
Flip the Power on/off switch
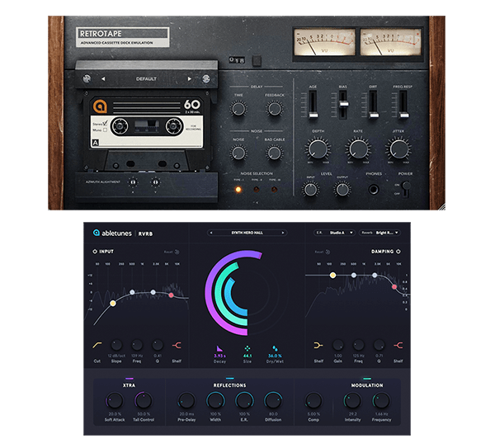pyautogui.click(x=406, y=188)
